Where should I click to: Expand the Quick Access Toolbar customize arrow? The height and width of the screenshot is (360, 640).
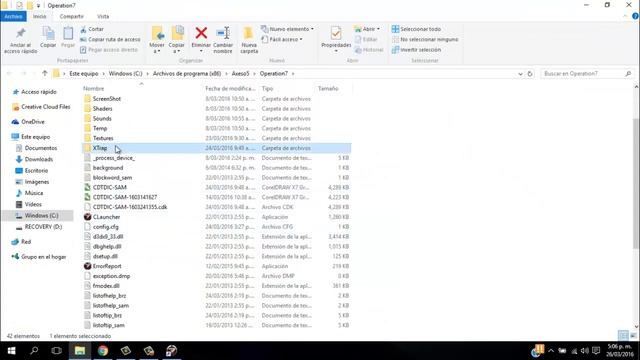(x=38, y=6)
